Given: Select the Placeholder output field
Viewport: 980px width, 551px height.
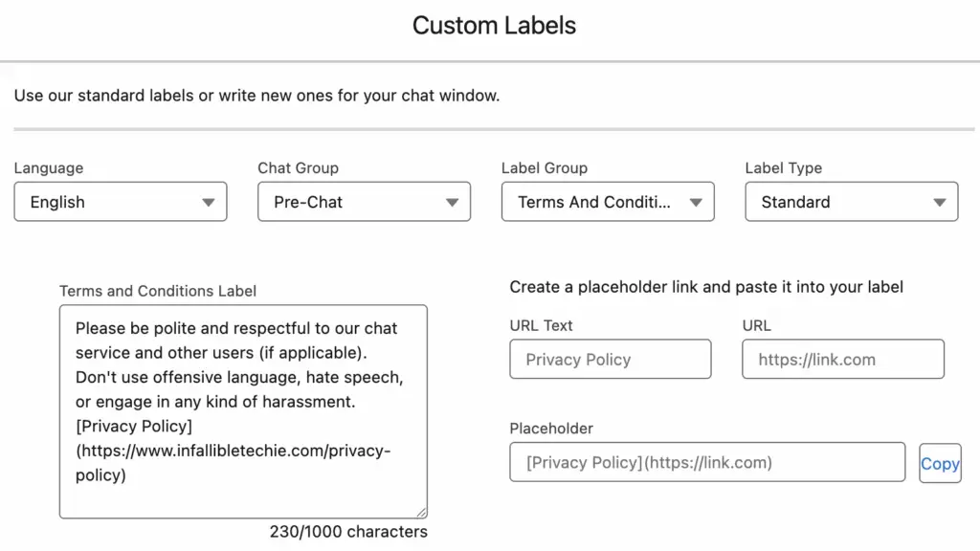Looking at the screenshot, I should [x=707, y=462].
